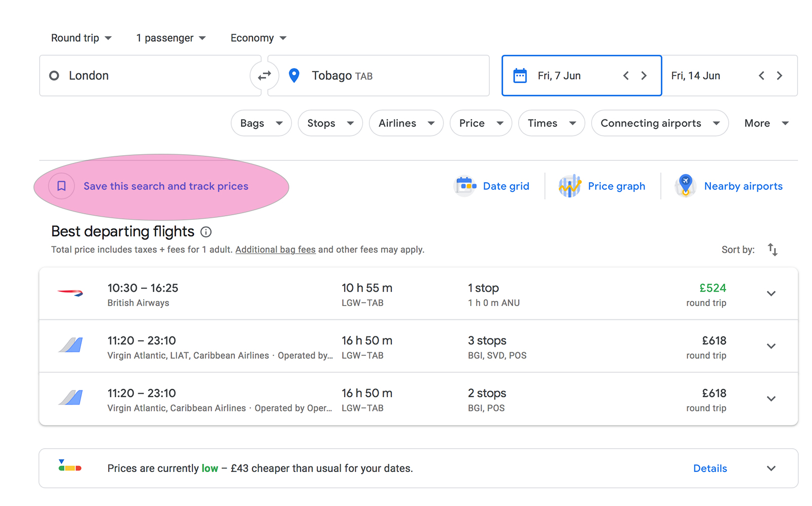Click the Date grid calendar icon
The image size is (812, 506).
tap(465, 186)
